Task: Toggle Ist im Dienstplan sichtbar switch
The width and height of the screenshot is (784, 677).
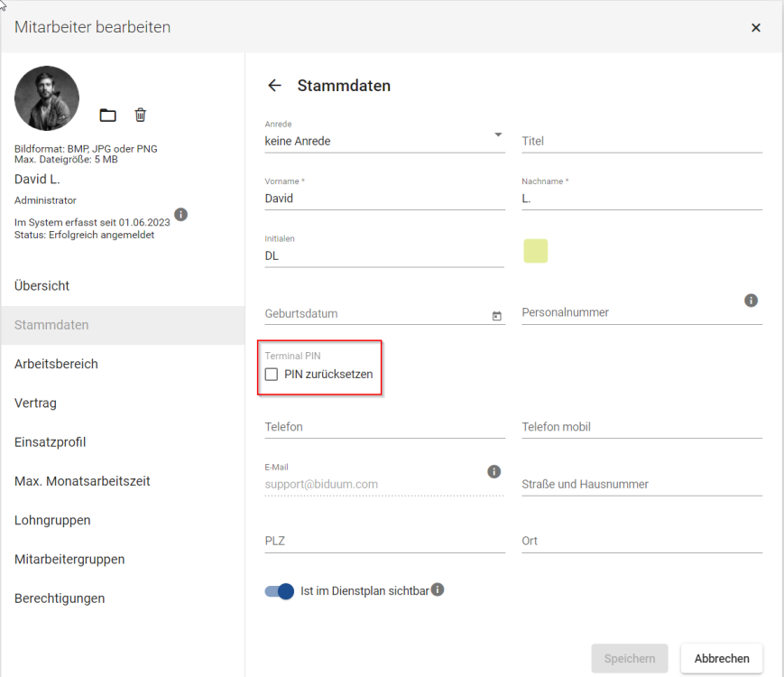Action: click(280, 591)
